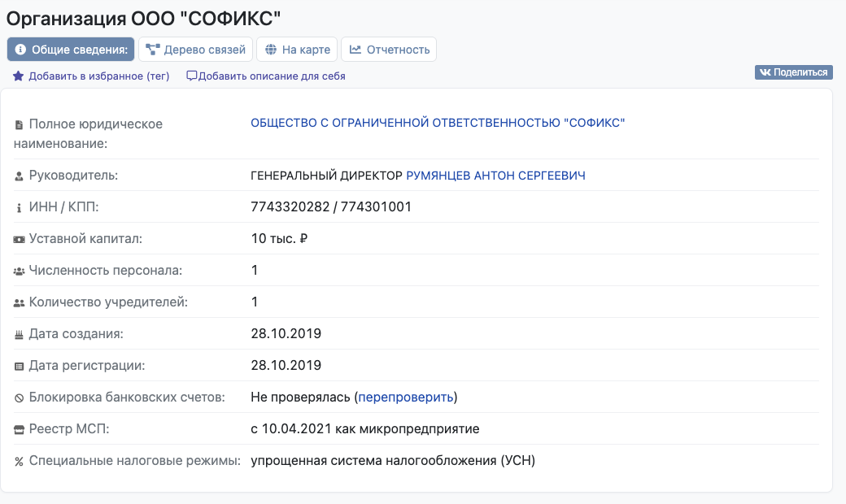This screenshot has width=846, height=504.
Task: Switch to the Отчетность tab
Action: coord(389,50)
